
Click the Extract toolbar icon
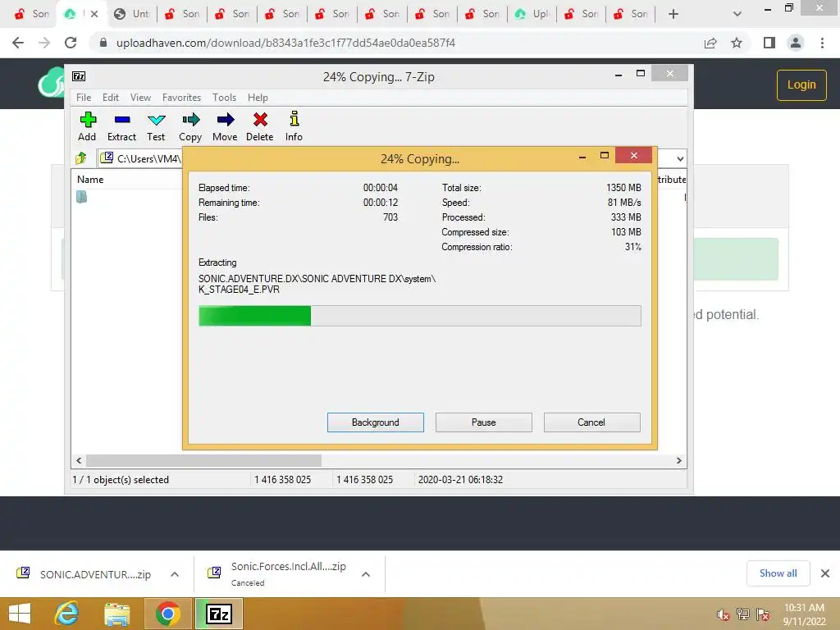tap(121, 126)
